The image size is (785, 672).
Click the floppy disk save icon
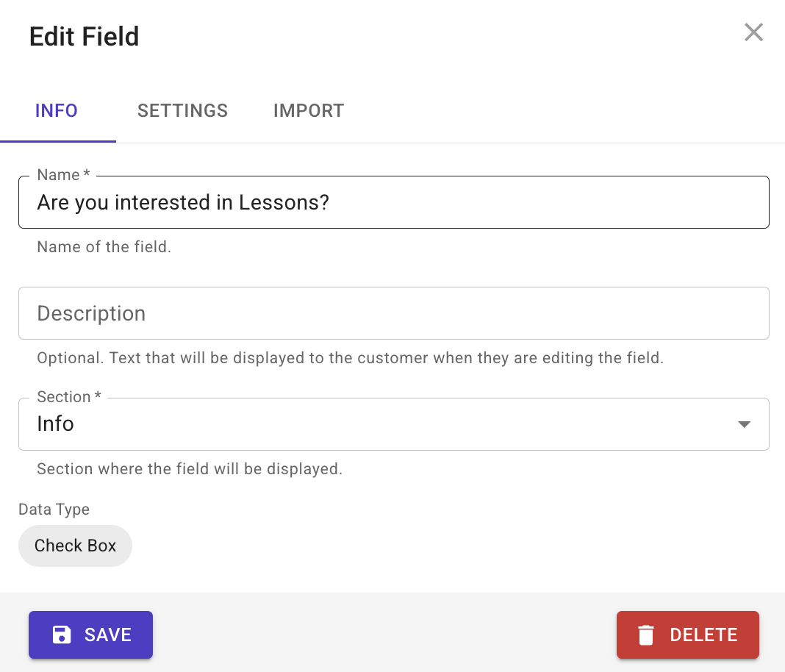point(62,635)
